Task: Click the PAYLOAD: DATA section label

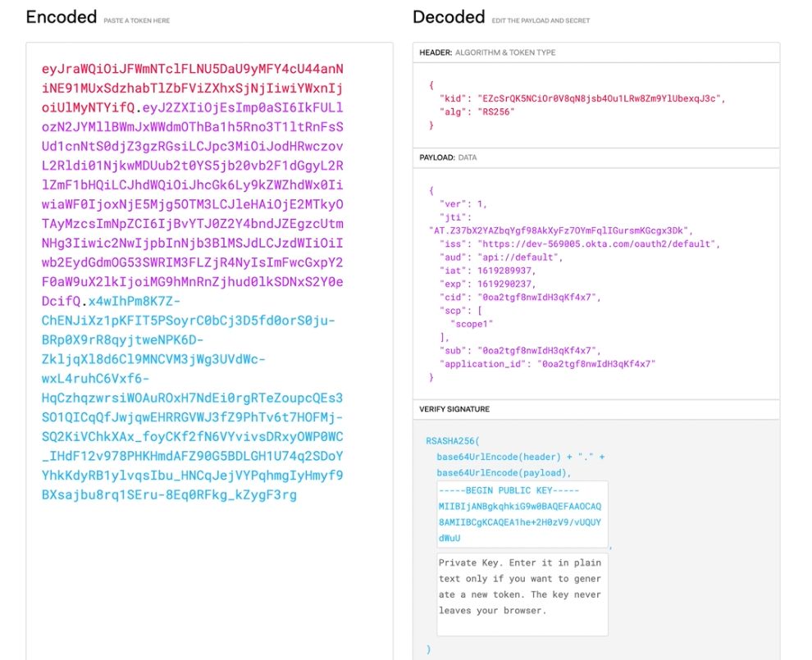Action: pyautogui.click(x=448, y=157)
